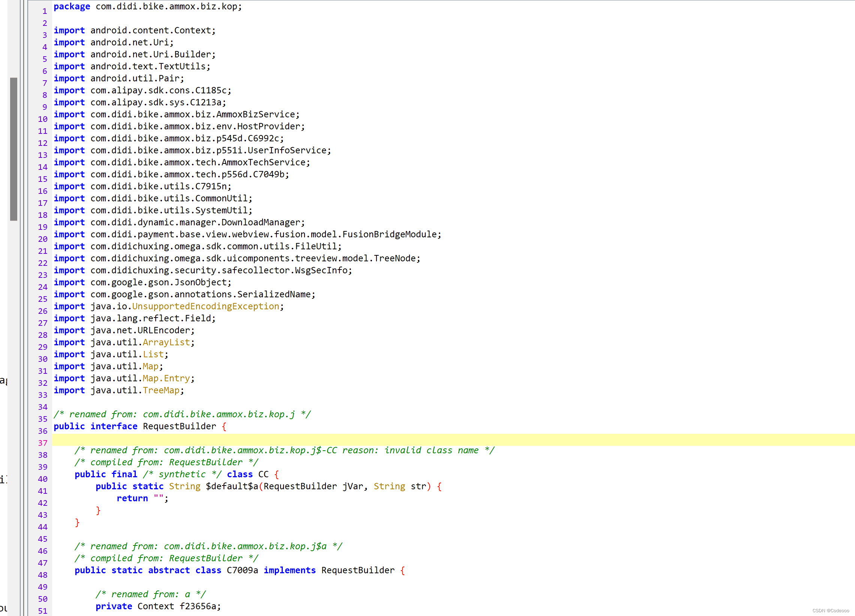Click URLEncoder in the import line

pyautogui.click(x=163, y=331)
